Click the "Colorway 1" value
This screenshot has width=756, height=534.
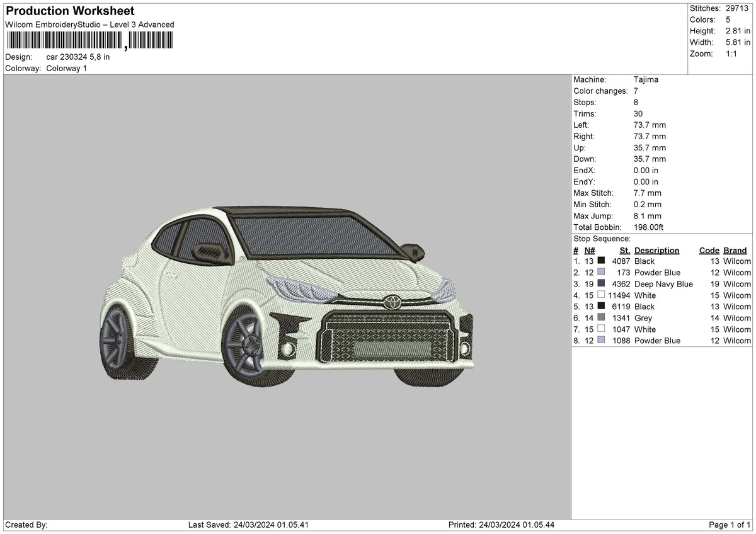tap(67, 68)
